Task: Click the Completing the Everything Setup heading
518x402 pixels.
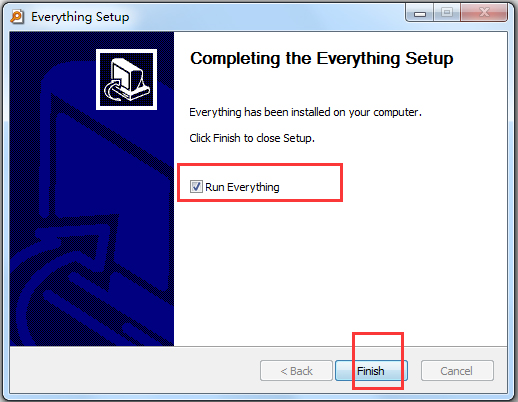Action: [x=322, y=59]
